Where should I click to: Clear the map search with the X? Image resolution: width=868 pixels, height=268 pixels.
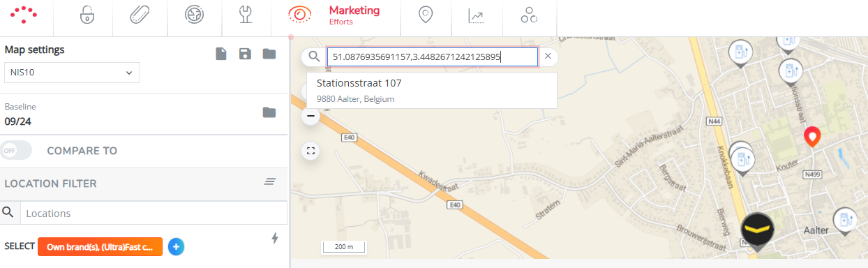click(548, 57)
